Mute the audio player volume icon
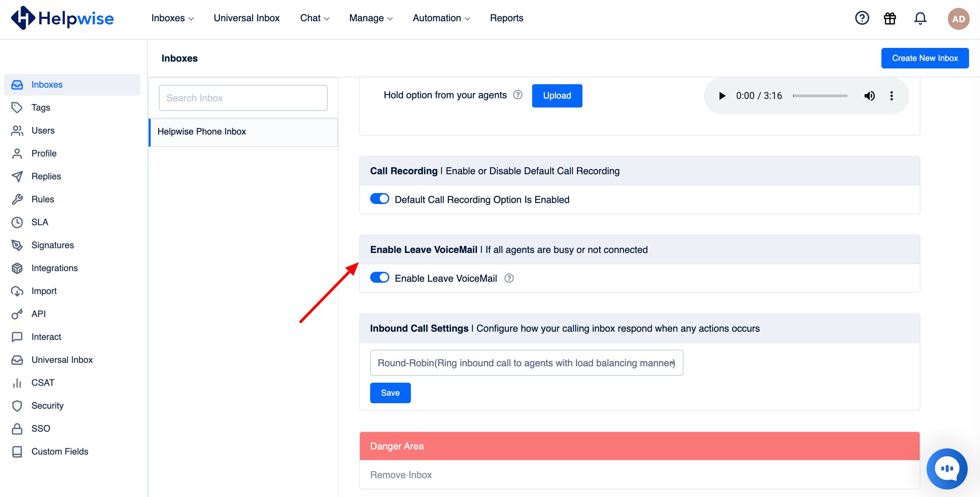Image resolution: width=980 pixels, height=497 pixels. tap(869, 96)
